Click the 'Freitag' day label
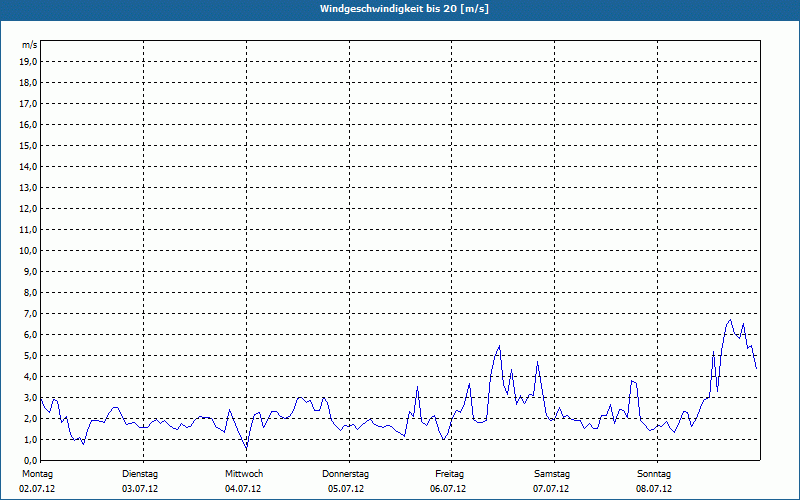The height and width of the screenshot is (500, 800). 449,474
